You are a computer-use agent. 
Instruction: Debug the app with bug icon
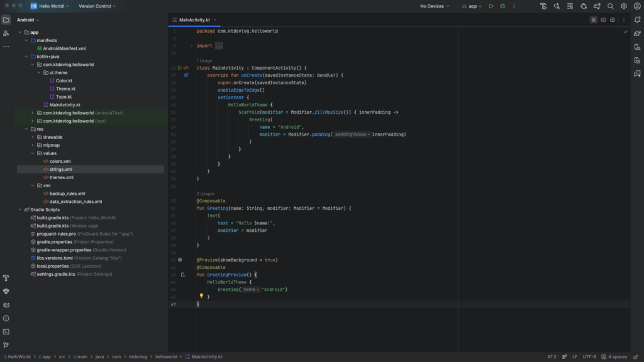[x=502, y=6]
